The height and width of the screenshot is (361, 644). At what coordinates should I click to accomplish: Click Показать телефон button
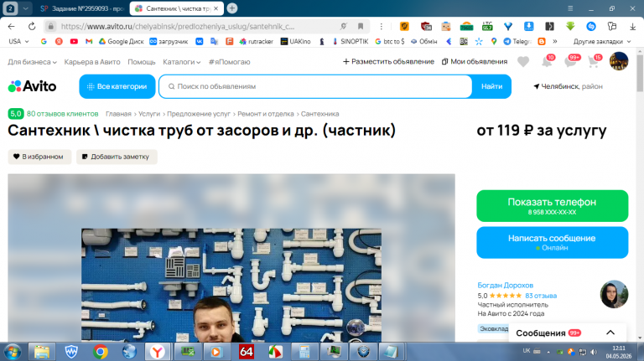[553, 206]
